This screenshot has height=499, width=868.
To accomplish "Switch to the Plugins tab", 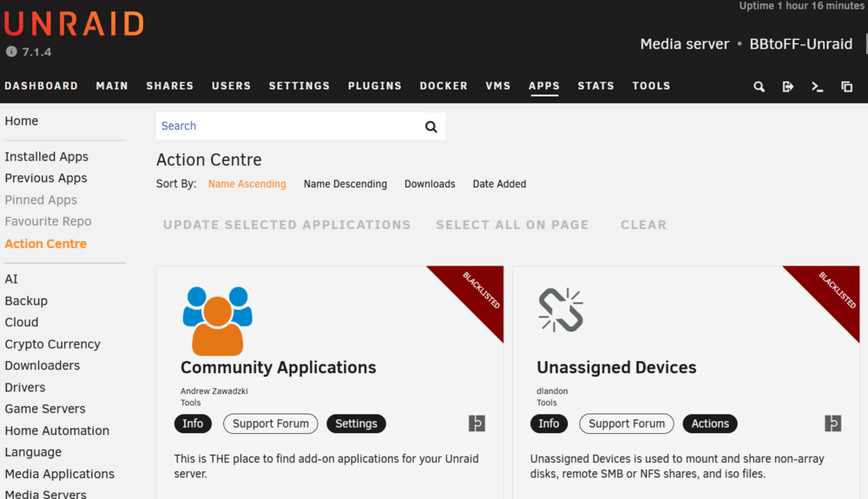I will 375,86.
